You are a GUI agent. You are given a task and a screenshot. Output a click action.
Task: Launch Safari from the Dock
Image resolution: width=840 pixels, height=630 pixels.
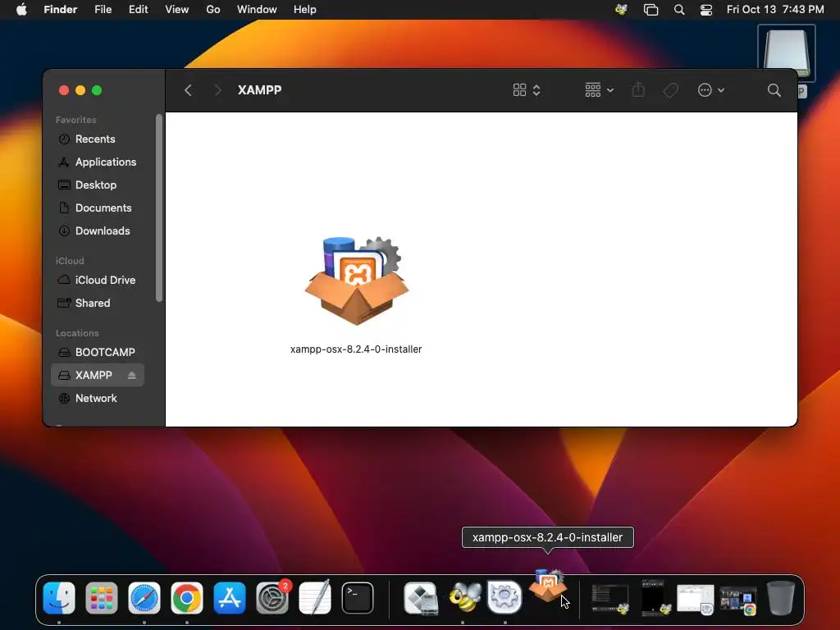tap(144, 597)
